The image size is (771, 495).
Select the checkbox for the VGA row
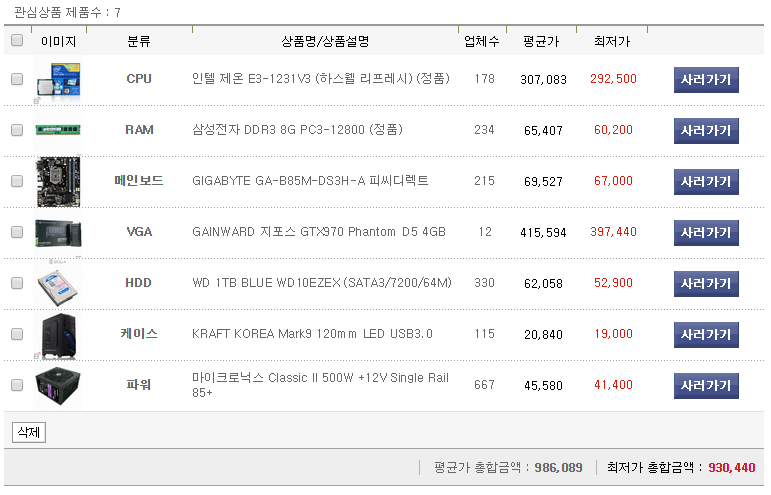tap(17, 232)
